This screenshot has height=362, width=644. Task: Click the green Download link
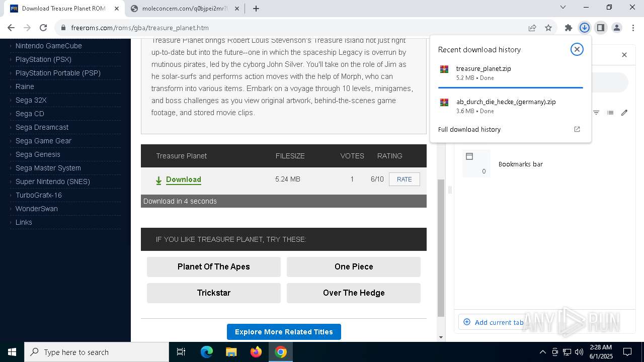tap(183, 179)
